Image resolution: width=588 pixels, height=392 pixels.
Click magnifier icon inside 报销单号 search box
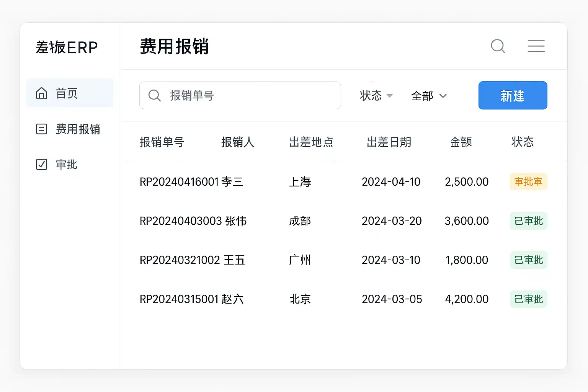154,96
